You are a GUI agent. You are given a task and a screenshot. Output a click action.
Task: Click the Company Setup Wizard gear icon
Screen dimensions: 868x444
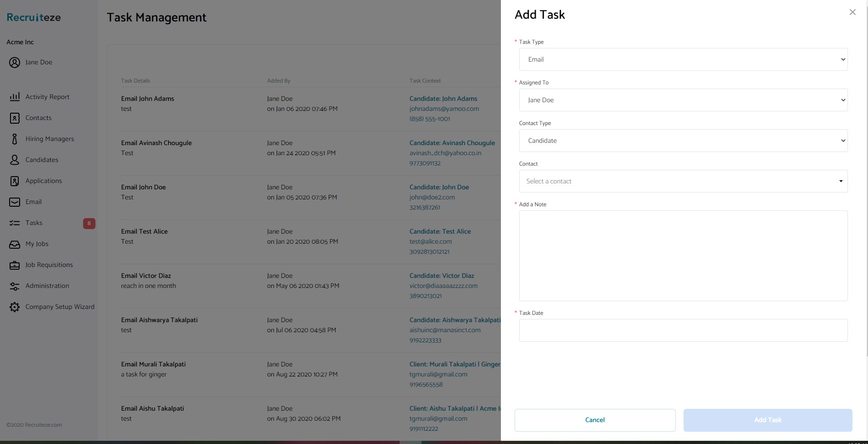tap(15, 307)
